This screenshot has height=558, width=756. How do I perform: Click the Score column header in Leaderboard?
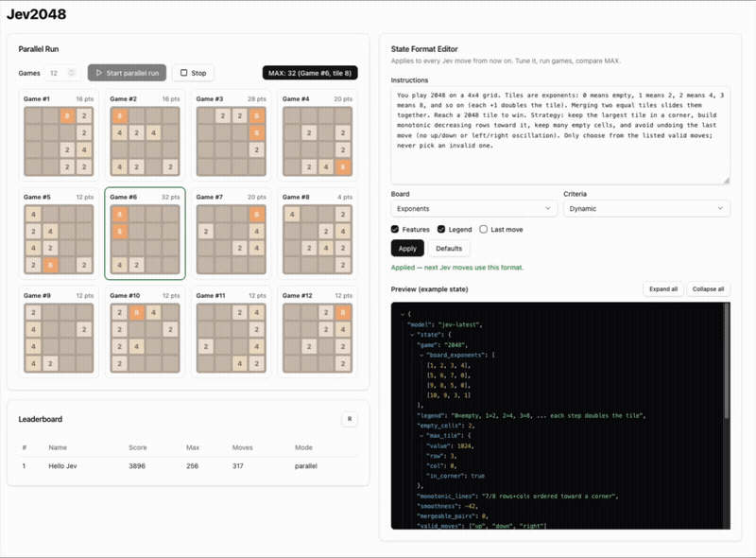[x=137, y=447]
